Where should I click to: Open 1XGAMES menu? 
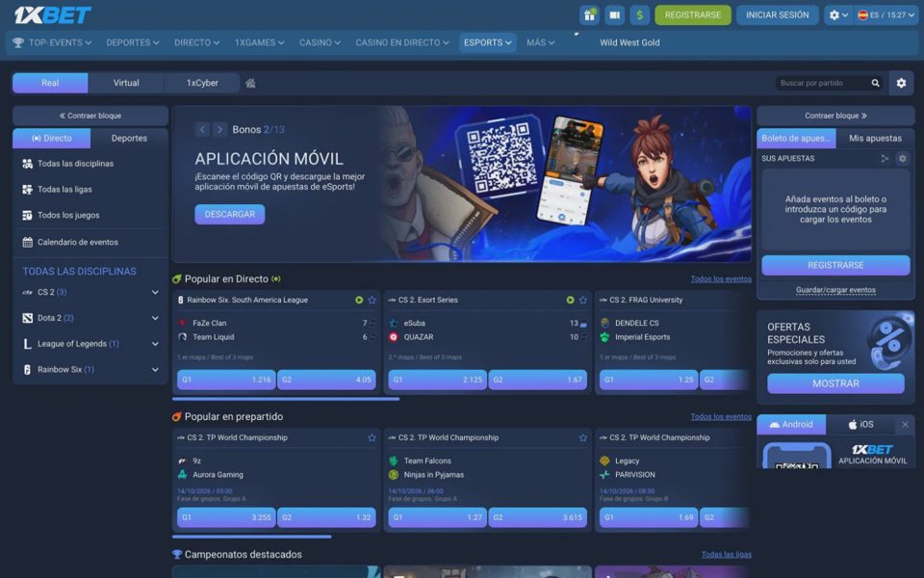pos(259,42)
